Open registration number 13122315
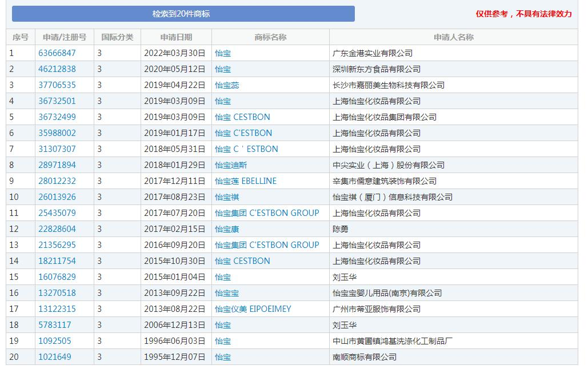 57,309
